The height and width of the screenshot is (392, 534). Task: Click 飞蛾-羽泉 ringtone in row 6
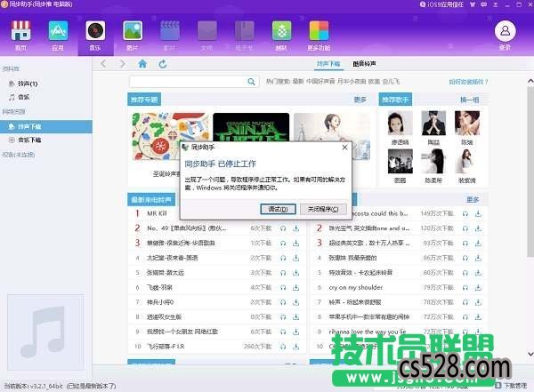(x=159, y=287)
